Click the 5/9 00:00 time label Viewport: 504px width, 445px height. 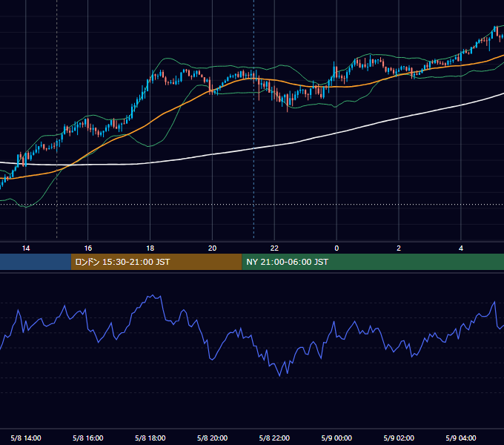pos(336,438)
